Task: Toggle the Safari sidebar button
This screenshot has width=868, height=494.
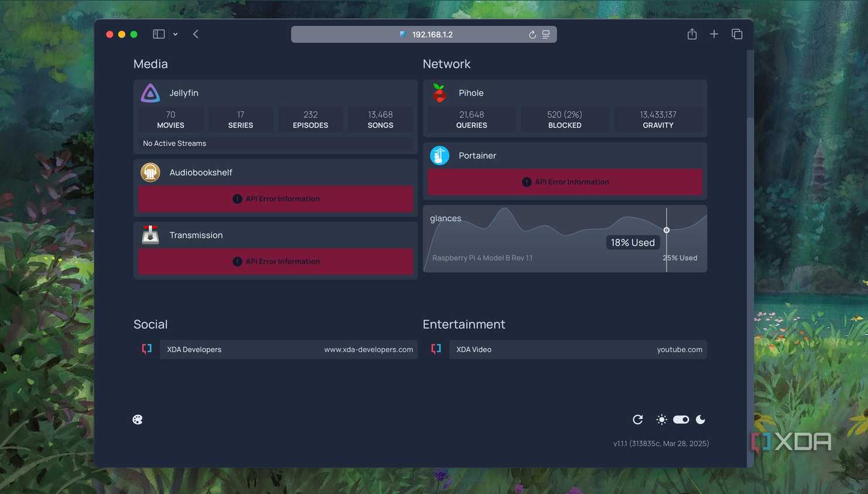Action: [x=159, y=34]
